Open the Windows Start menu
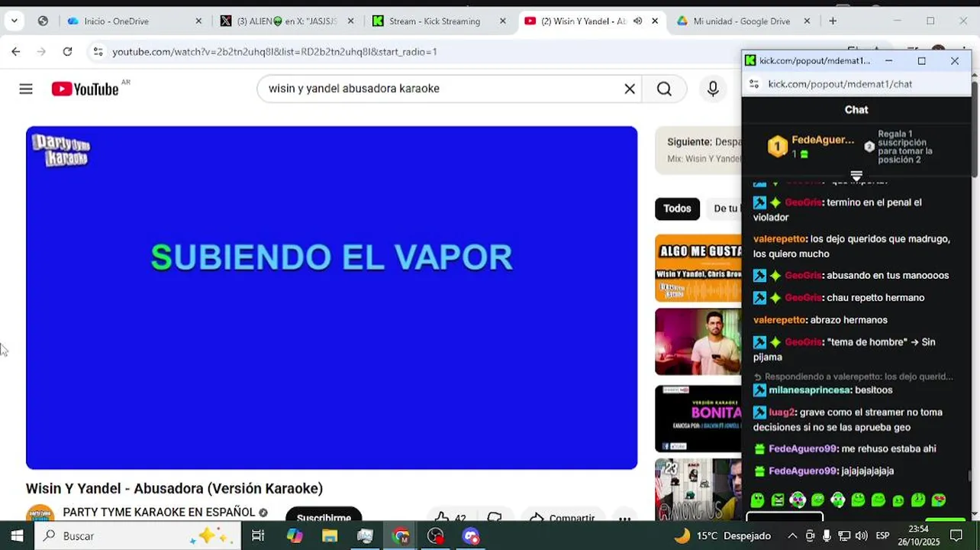 click(17, 536)
